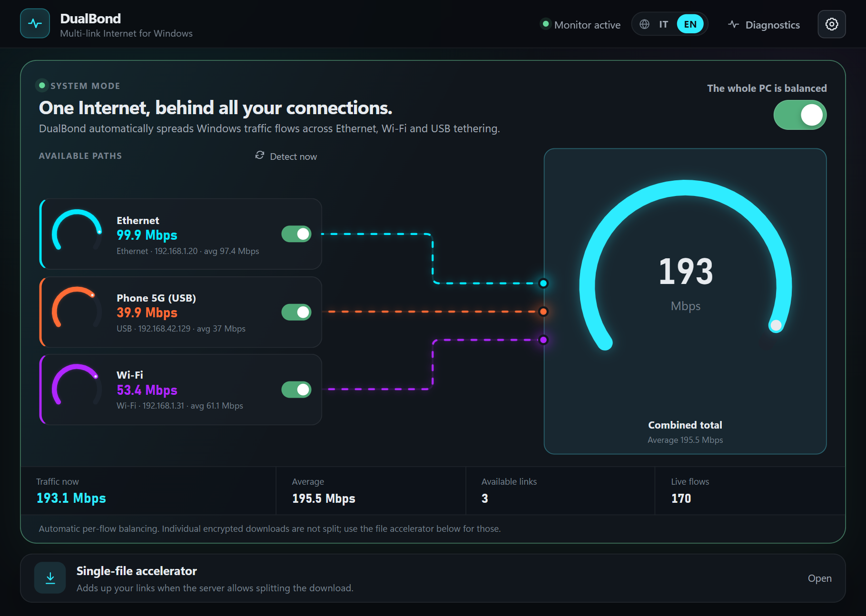Click the Single-file accelerator title
Screen dimensions: 866x616
coord(137,571)
